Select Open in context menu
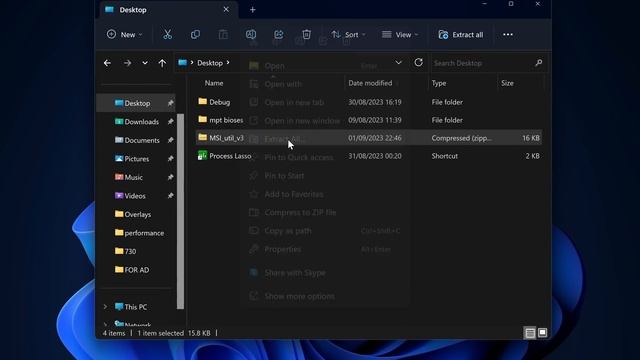The height and width of the screenshot is (360, 640). (x=274, y=66)
